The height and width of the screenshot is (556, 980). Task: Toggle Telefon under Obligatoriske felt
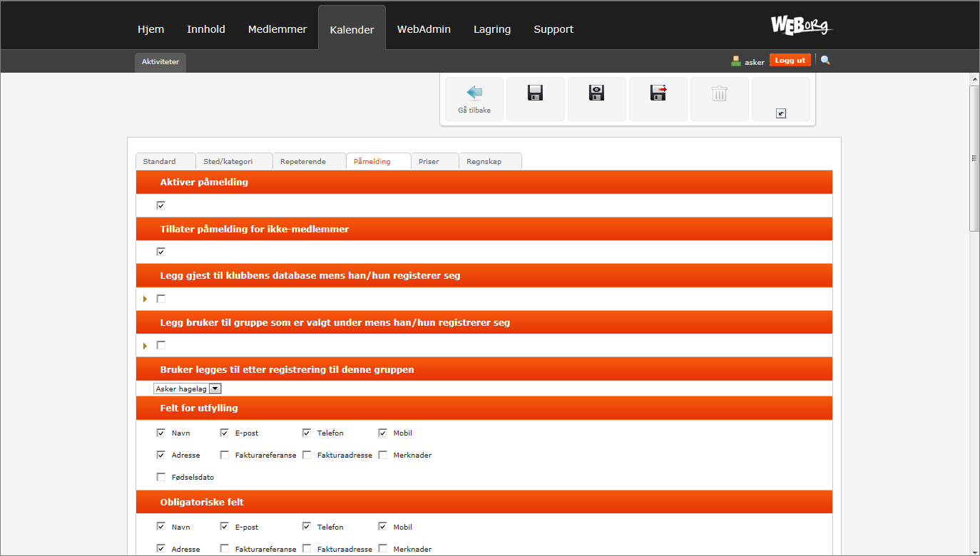pos(306,527)
